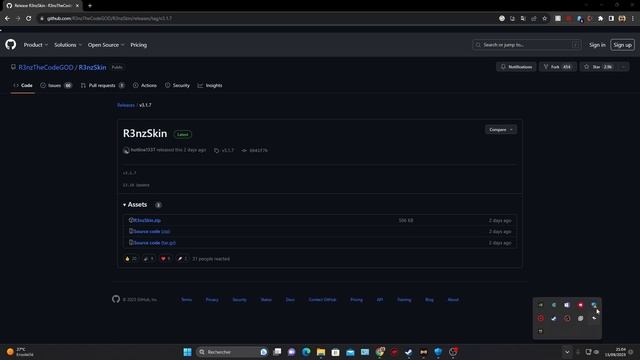Screen dimensions: 640x360
Task: Open Microsoft Store from the taskbar
Action: pos(336,352)
